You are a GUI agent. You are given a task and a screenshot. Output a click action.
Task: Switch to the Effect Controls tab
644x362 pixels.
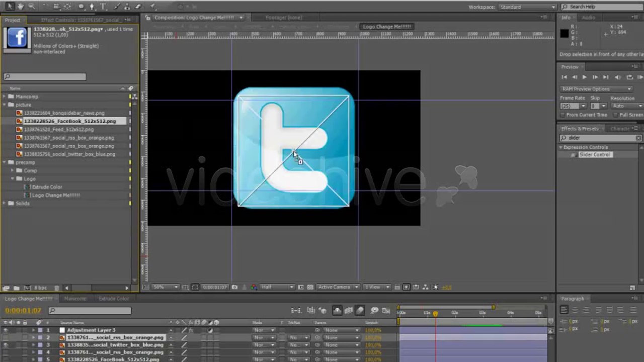click(80, 20)
